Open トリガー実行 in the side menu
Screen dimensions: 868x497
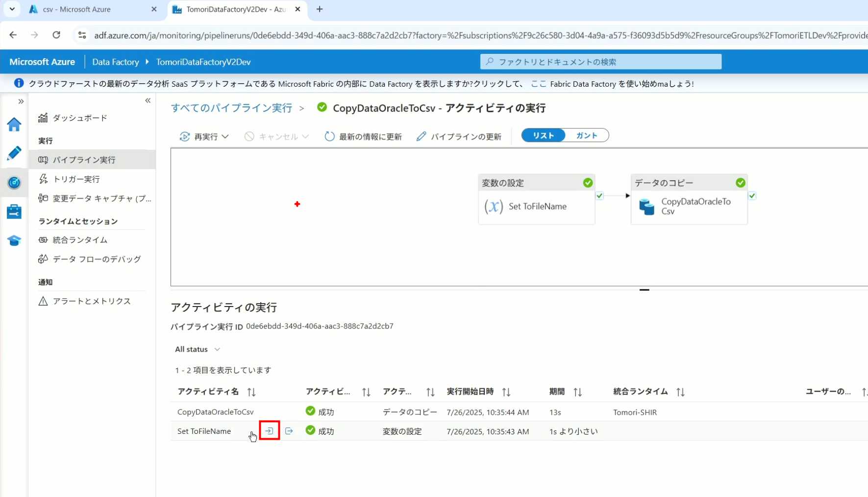(x=76, y=179)
